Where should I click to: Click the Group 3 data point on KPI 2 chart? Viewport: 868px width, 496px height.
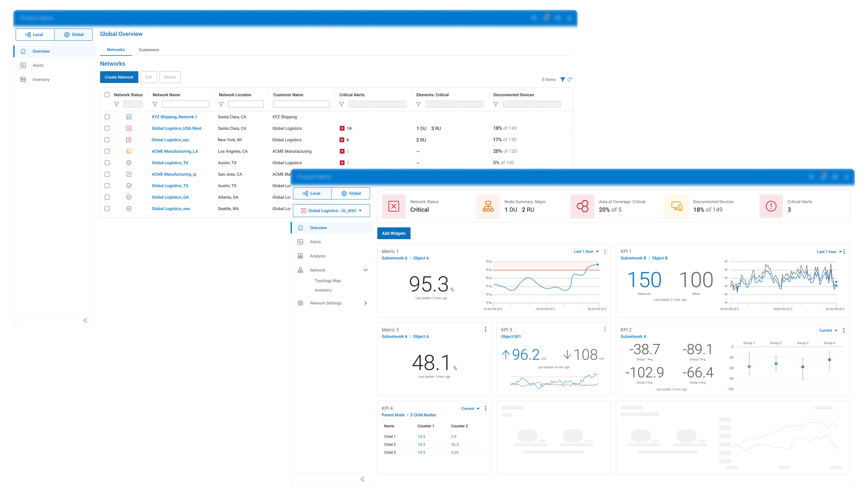tap(803, 367)
